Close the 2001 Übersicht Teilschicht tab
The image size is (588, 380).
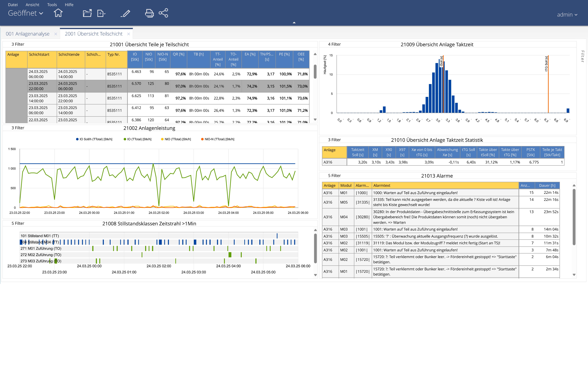tap(128, 34)
